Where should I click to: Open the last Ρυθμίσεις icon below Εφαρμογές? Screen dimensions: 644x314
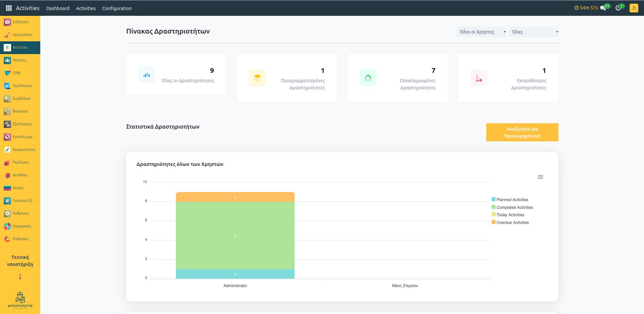point(7,239)
